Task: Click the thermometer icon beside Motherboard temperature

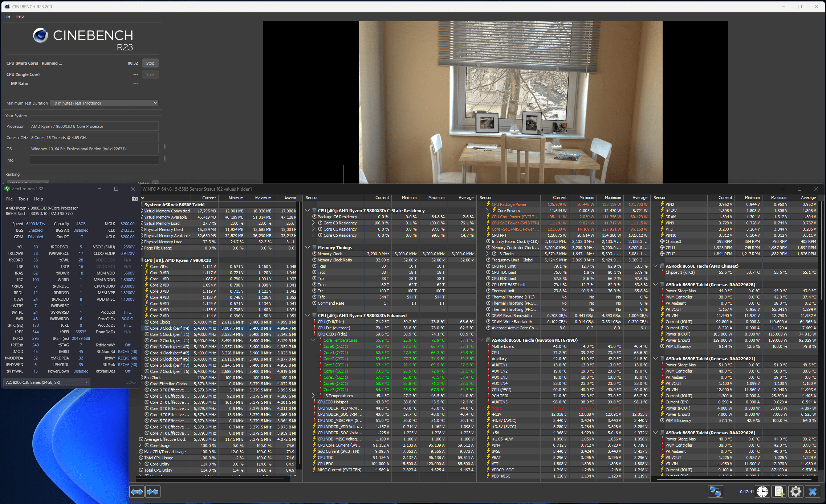Action: click(488, 346)
